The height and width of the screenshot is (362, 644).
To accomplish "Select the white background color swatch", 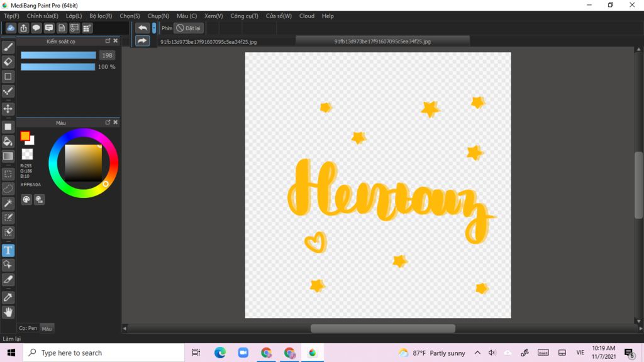I will (x=31, y=141).
